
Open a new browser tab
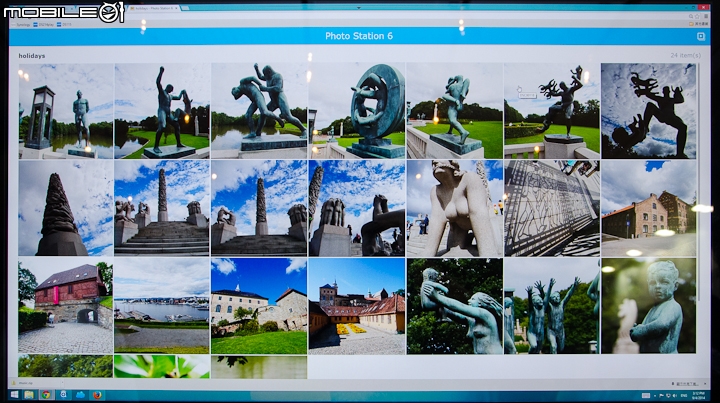click(x=186, y=8)
